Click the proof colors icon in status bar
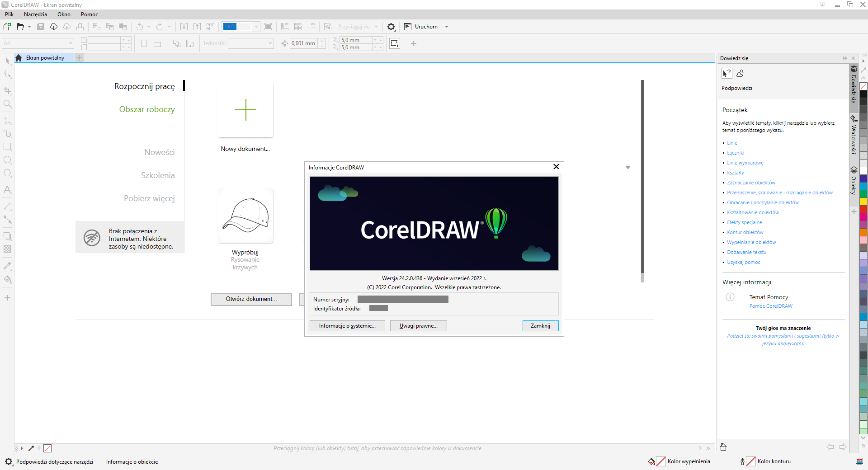Viewport: 868px width, 470px height. coord(859,461)
